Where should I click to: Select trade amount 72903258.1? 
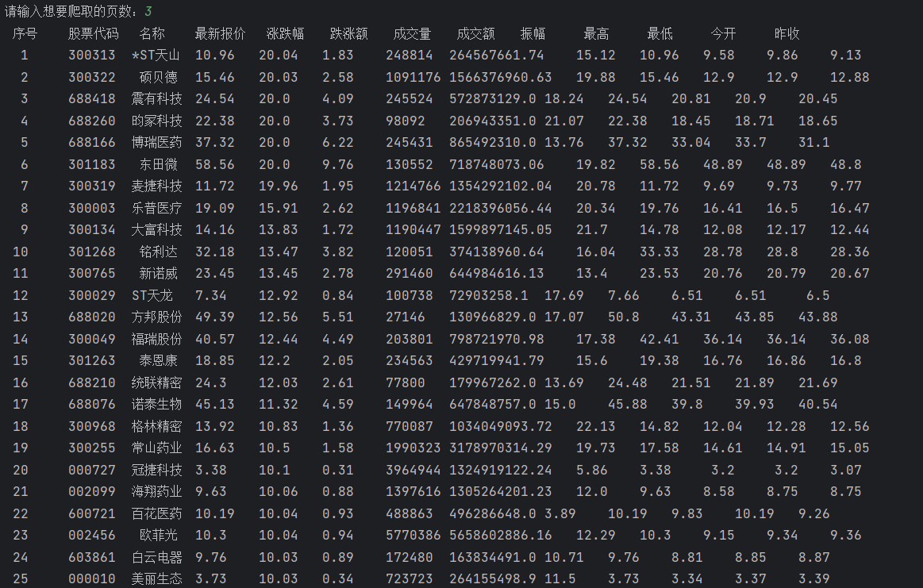[x=489, y=295]
